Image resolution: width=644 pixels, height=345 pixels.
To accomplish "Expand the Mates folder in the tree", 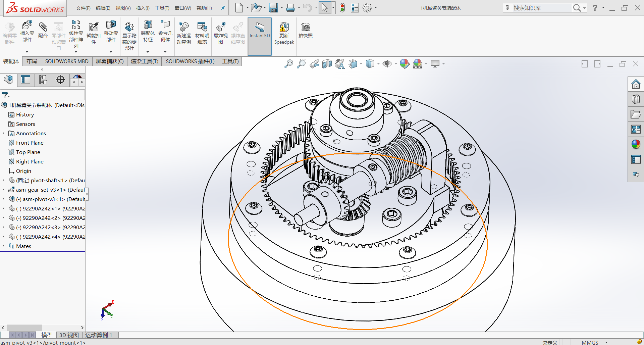I will click(3, 246).
